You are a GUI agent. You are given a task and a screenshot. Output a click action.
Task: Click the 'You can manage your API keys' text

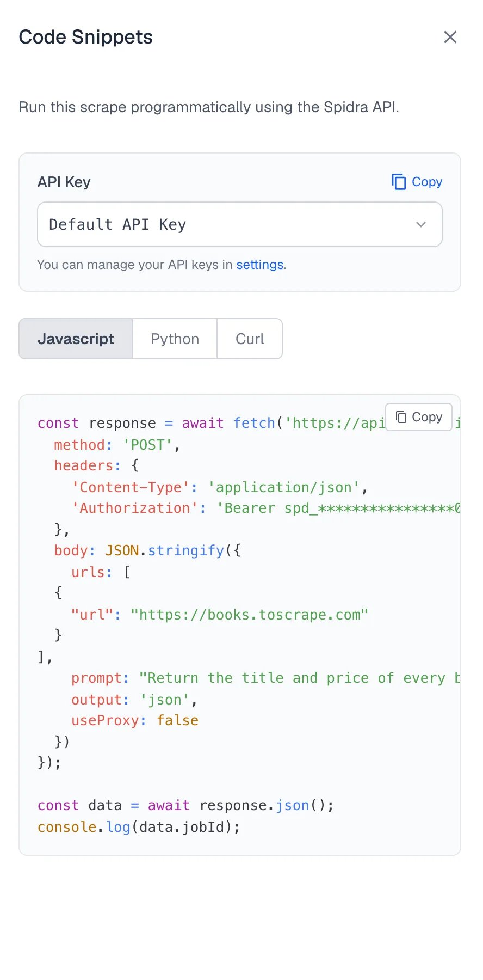point(162,265)
